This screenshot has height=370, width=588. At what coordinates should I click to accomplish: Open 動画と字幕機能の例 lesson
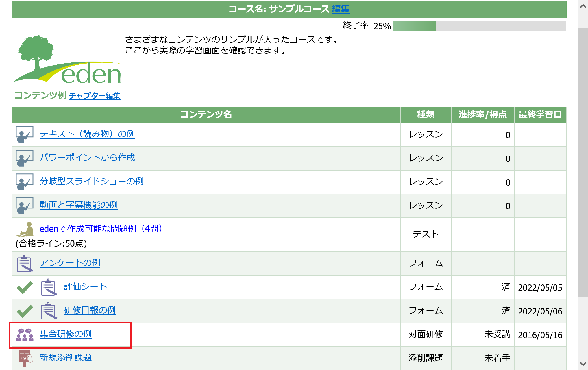(x=78, y=205)
